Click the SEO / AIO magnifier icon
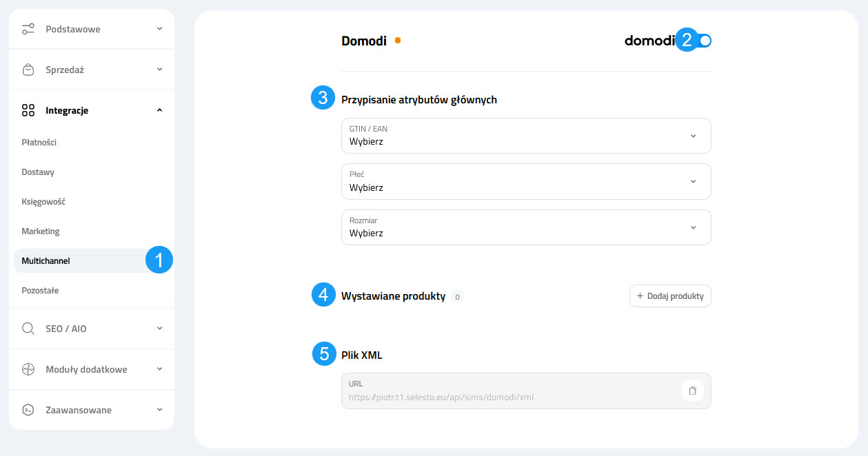The image size is (868, 456). tap(28, 329)
